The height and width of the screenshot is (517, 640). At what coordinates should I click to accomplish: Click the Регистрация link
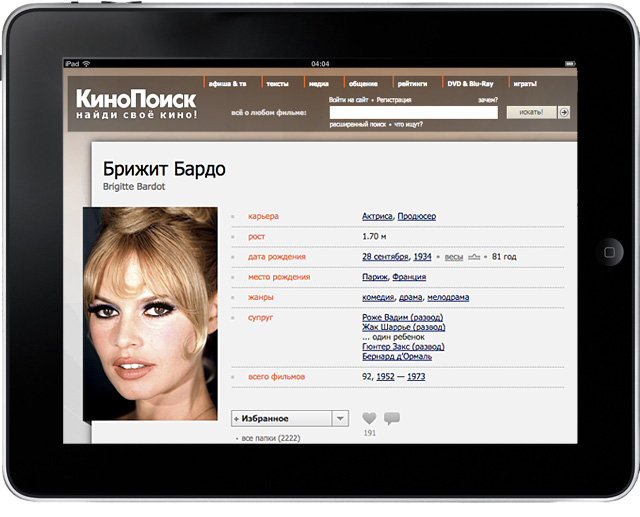coord(397,100)
